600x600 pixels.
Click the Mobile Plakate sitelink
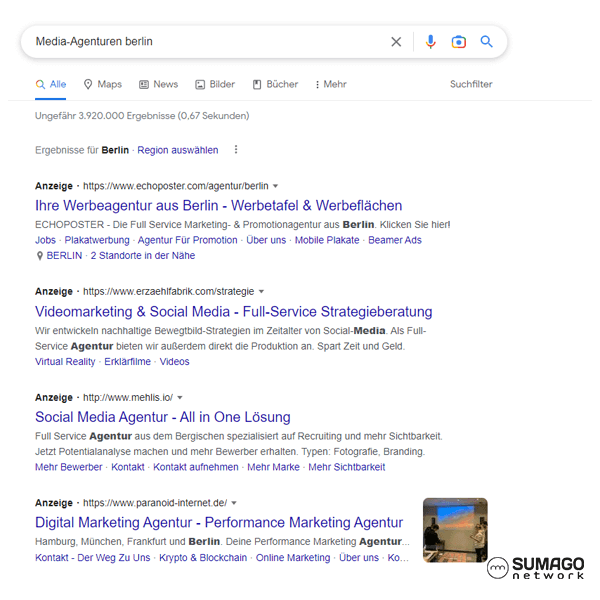click(327, 240)
